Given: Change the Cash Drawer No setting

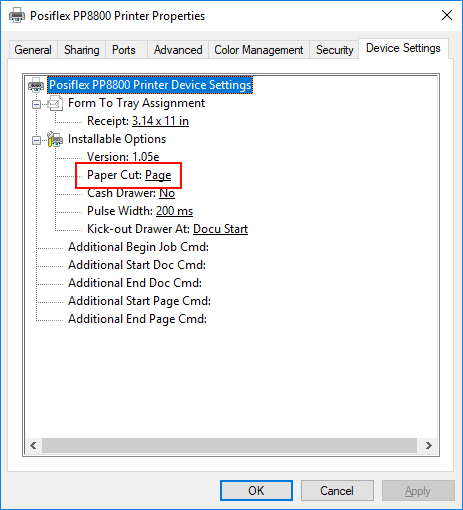Looking at the screenshot, I should tap(167, 193).
